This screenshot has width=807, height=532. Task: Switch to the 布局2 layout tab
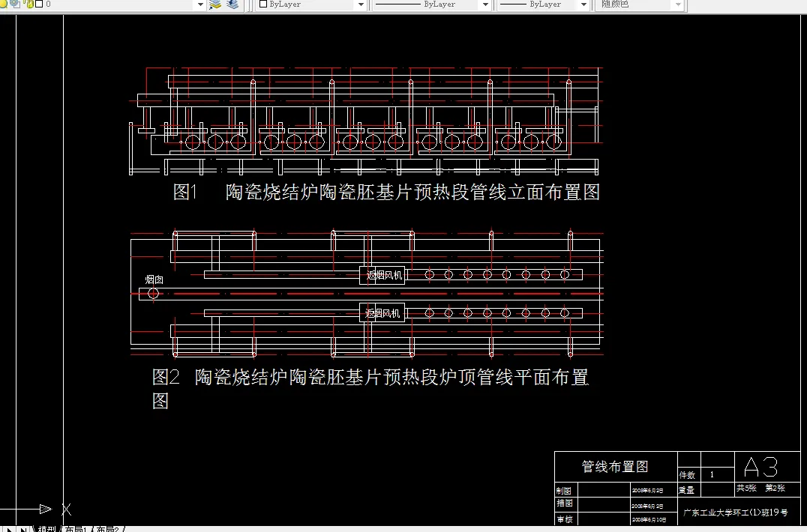pyautogui.click(x=107, y=529)
